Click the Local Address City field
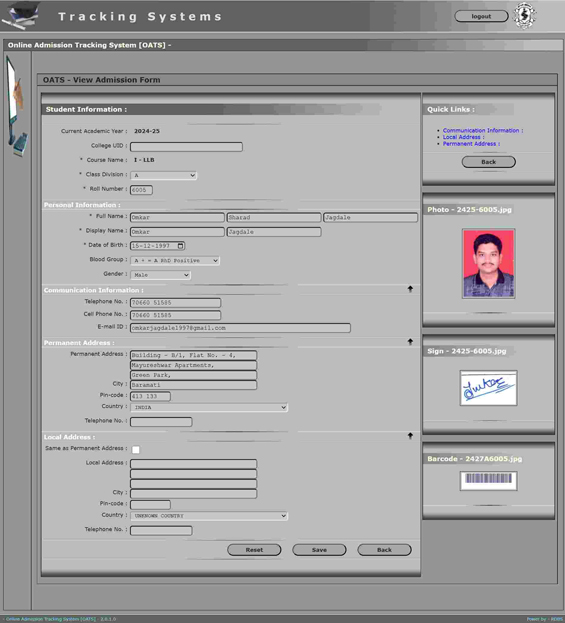 click(x=193, y=494)
